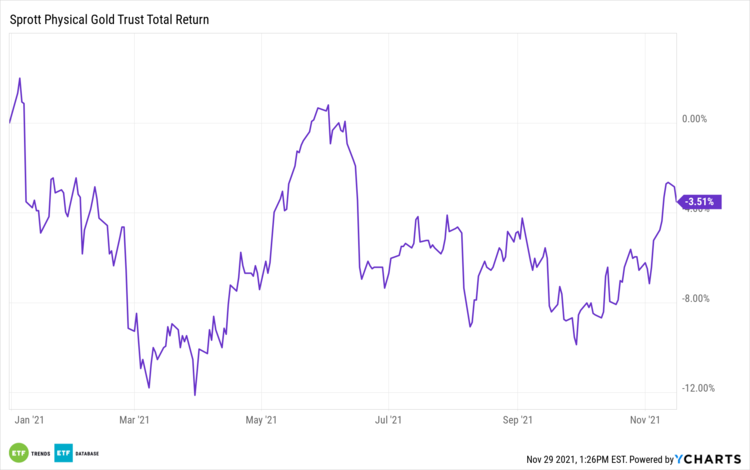750x470 pixels.
Task: Click the green ETF Trends circle badge
Action: pos(18,452)
